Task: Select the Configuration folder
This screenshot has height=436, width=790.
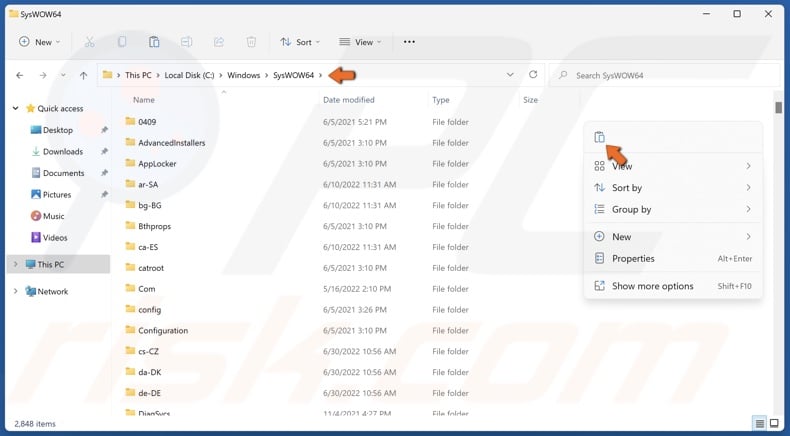Action: [163, 331]
